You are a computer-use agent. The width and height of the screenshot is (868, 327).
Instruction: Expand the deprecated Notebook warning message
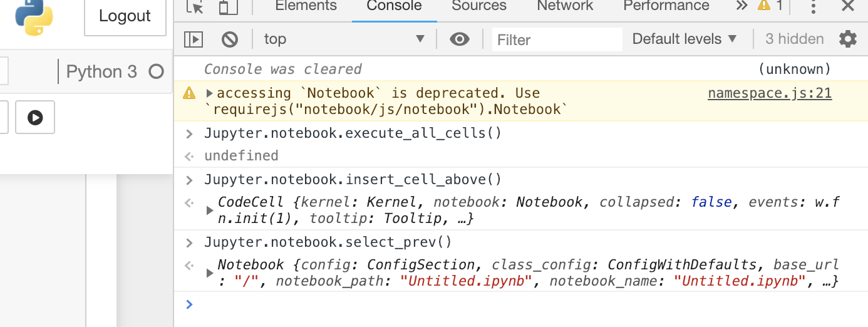pos(209,93)
